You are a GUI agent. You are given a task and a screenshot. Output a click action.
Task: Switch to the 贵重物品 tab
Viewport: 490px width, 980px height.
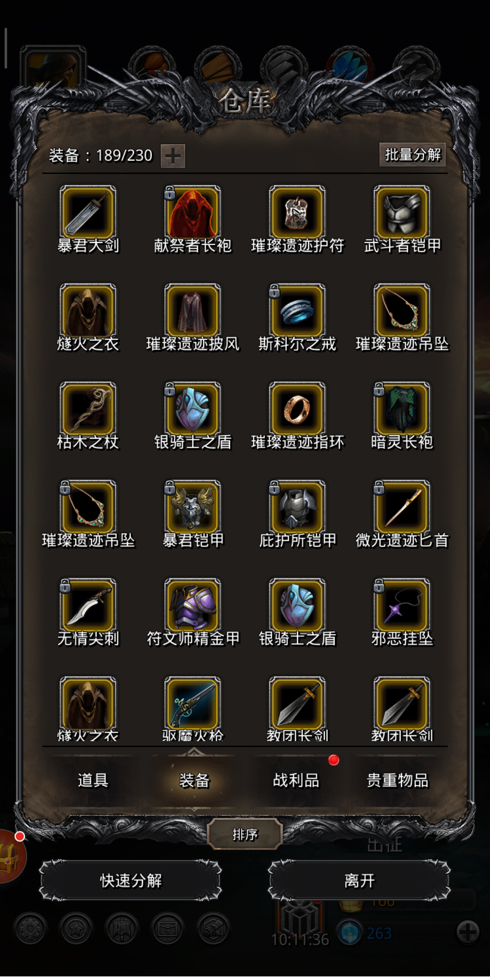coord(397,780)
